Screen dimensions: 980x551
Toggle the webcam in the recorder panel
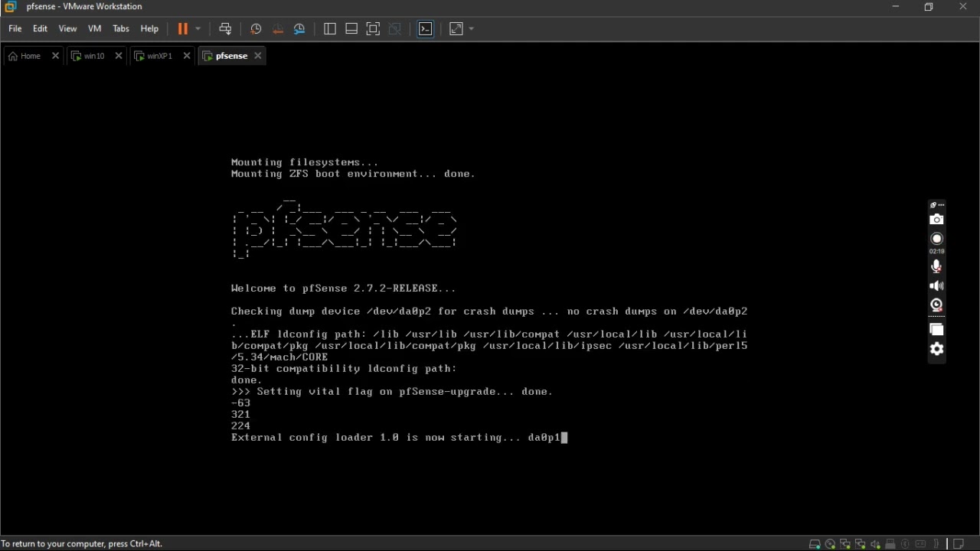936,305
